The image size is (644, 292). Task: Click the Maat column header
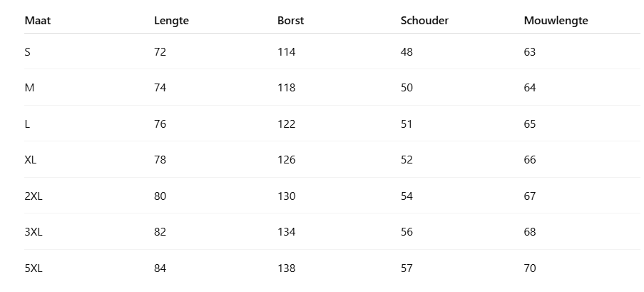click(38, 21)
